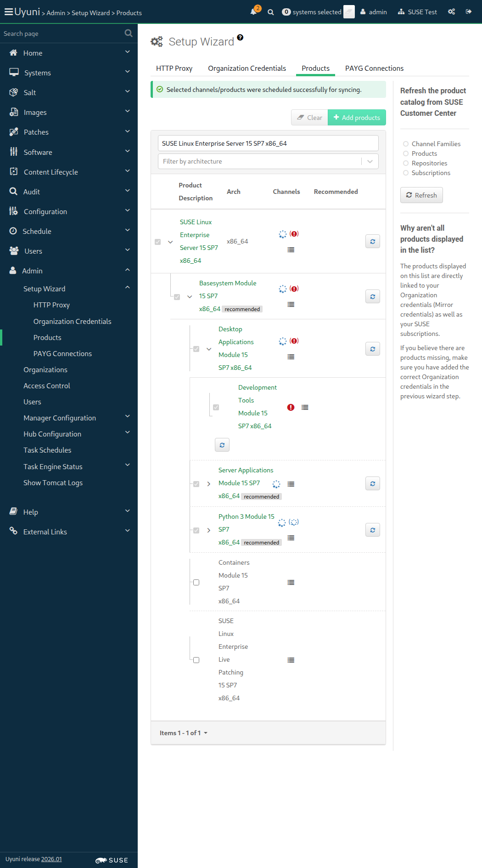This screenshot has height=868, width=482.
Task: Open the Filter by architecture dropdown
Action: click(268, 161)
